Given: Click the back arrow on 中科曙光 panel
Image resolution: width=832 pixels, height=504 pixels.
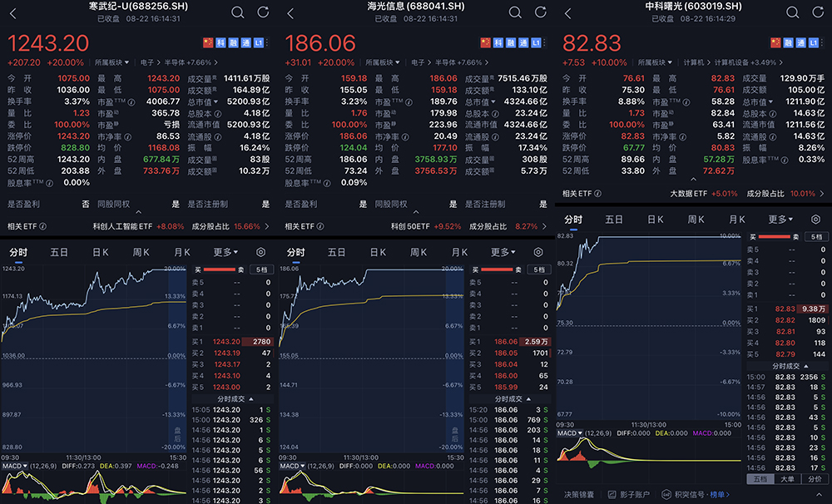Looking at the screenshot, I should [x=567, y=12].
